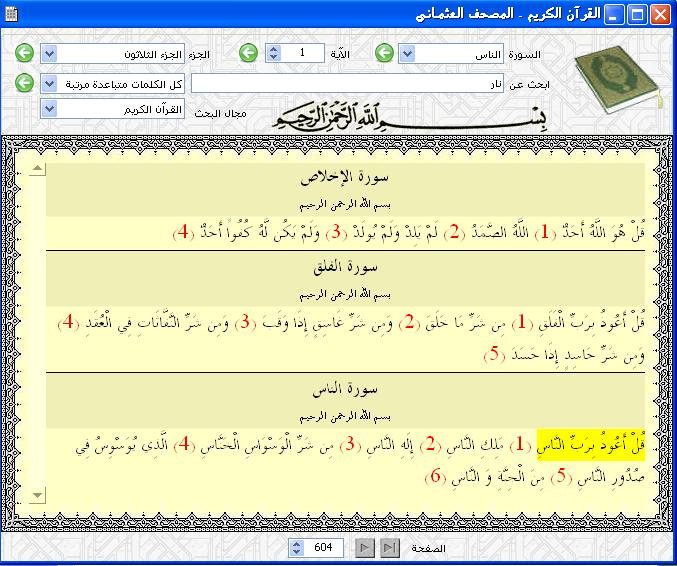Viewport: 677px width, 566px height.
Task: Click the verse الله الصمد
Action: coord(500,232)
